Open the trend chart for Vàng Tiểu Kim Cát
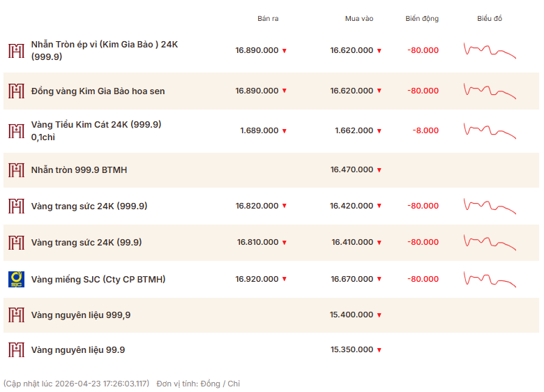The image size is (544, 392). click(490, 130)
